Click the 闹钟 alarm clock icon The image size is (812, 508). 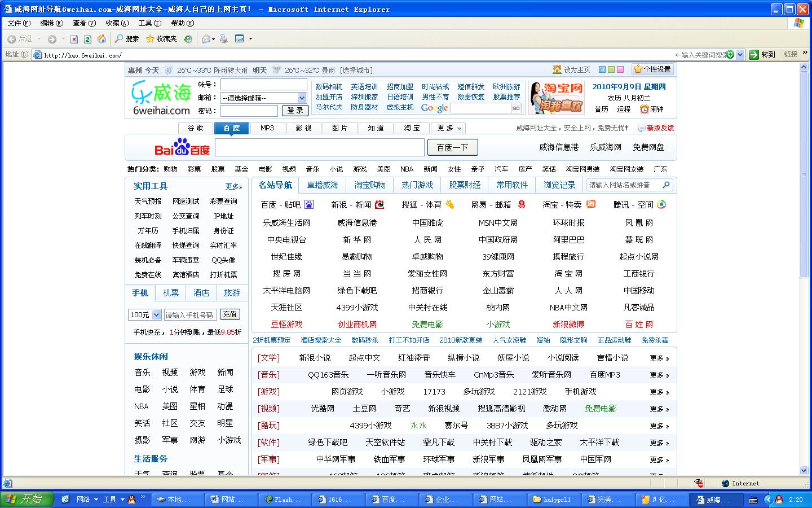[x=644, y=109]
